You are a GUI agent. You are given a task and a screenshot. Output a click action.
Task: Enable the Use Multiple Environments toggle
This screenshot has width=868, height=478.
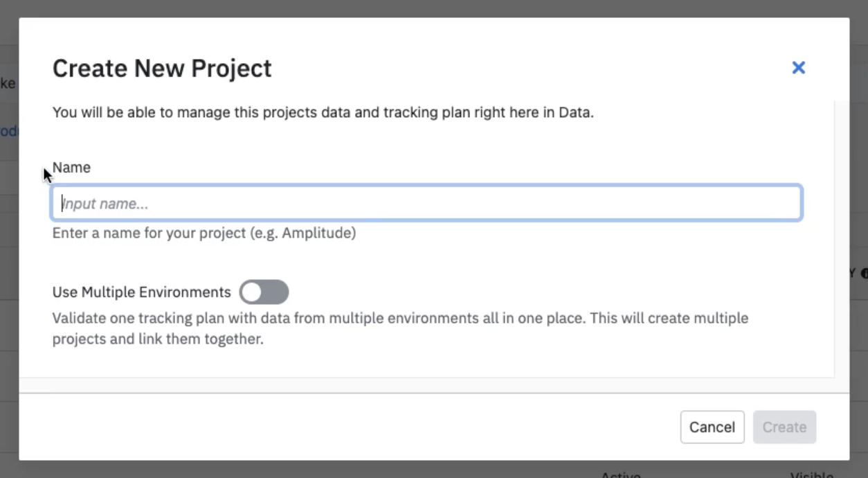(264, 292)
